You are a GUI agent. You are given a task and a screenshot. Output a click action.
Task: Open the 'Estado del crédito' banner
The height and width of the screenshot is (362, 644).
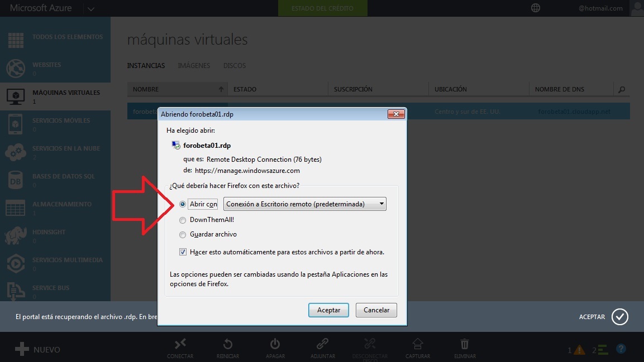pos(323,8)
